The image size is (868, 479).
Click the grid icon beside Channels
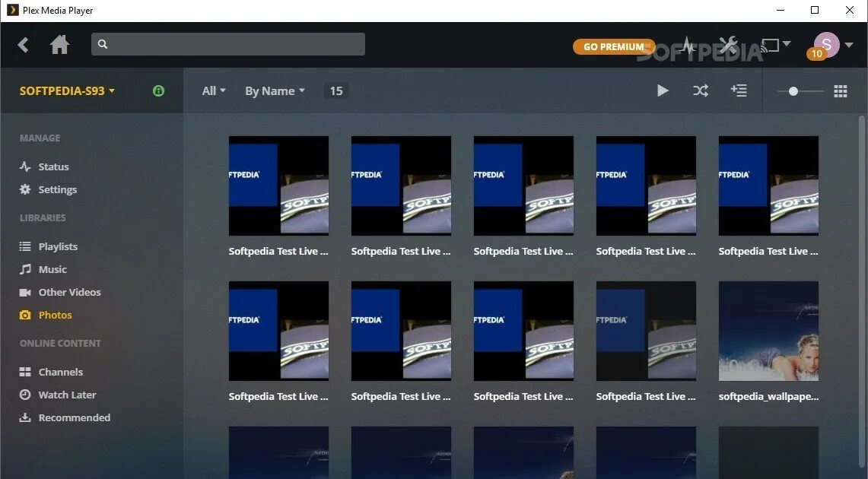tap(25, 372)
